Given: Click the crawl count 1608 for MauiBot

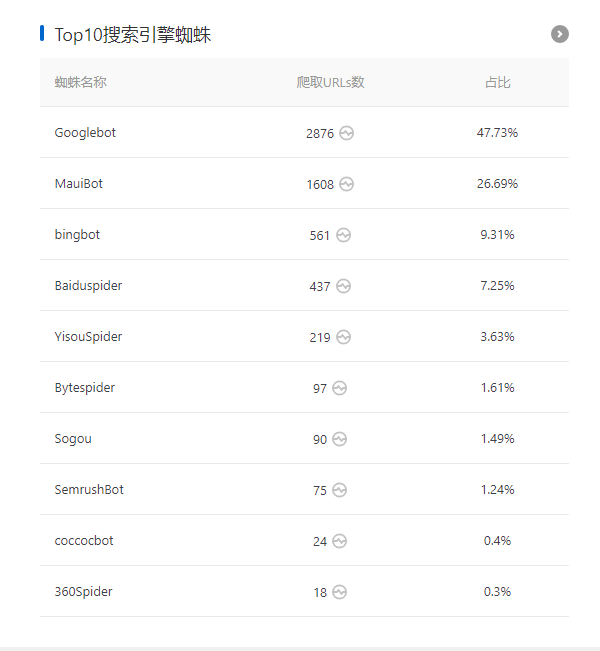Looking at the screenshot, I should coord(320,185).
